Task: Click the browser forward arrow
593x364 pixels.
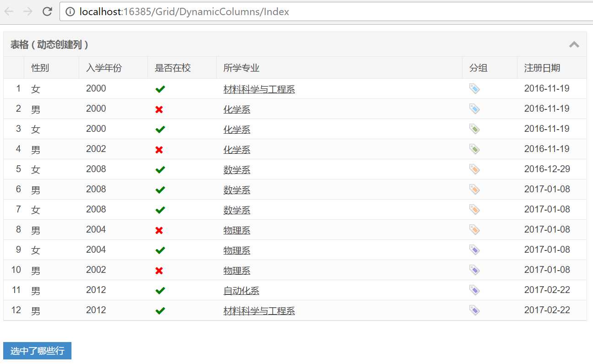Action: point(27,11)
